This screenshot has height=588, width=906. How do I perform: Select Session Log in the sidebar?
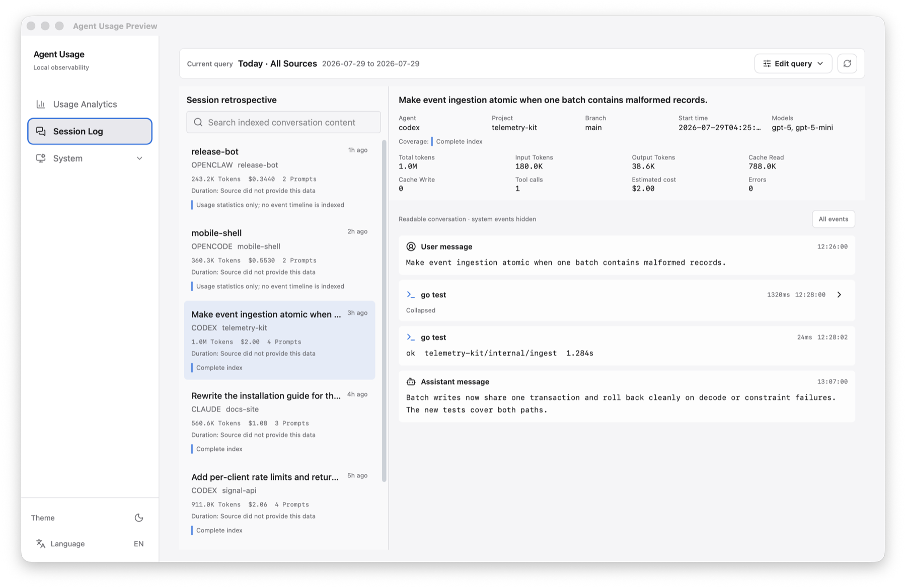[90, 131]
